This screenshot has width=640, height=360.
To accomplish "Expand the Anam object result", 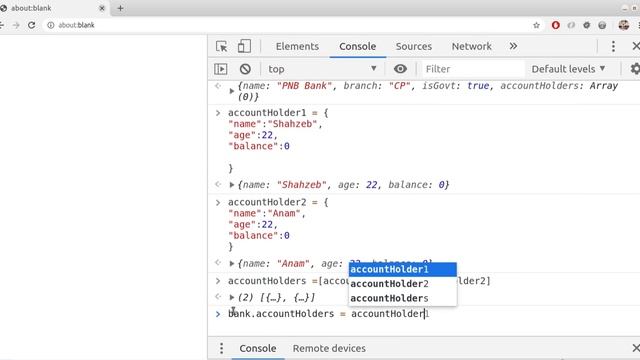I will click(x=231, y=264).
